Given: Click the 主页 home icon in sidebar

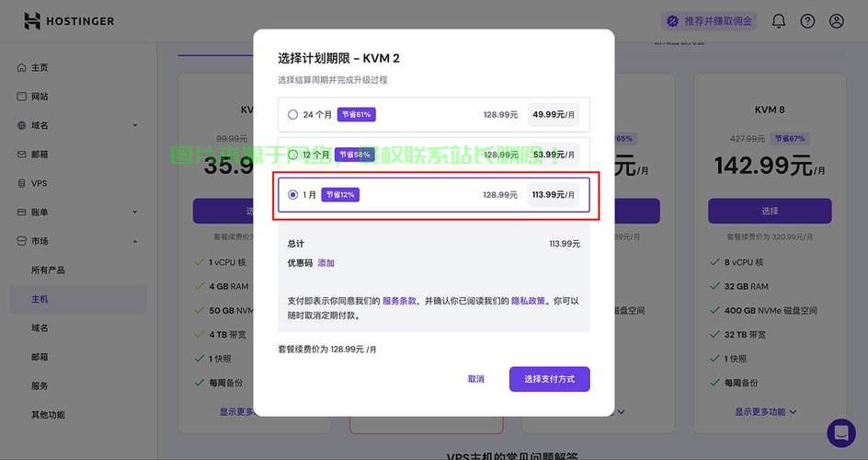Looking at the screenshot, I should click(22, 67).
